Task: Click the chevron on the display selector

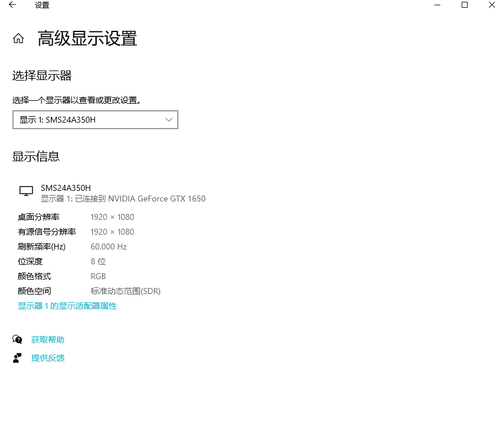Action: tap(168, 120)
